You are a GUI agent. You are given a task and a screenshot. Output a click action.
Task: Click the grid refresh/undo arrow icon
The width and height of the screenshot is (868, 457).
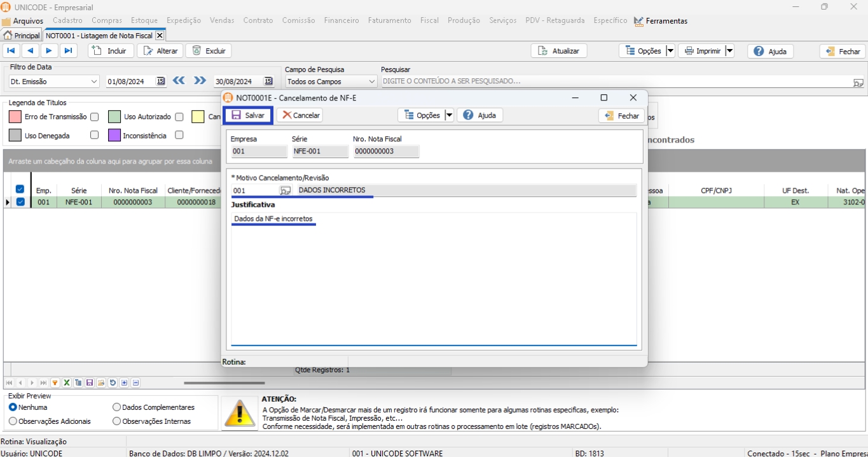point(113,383)
